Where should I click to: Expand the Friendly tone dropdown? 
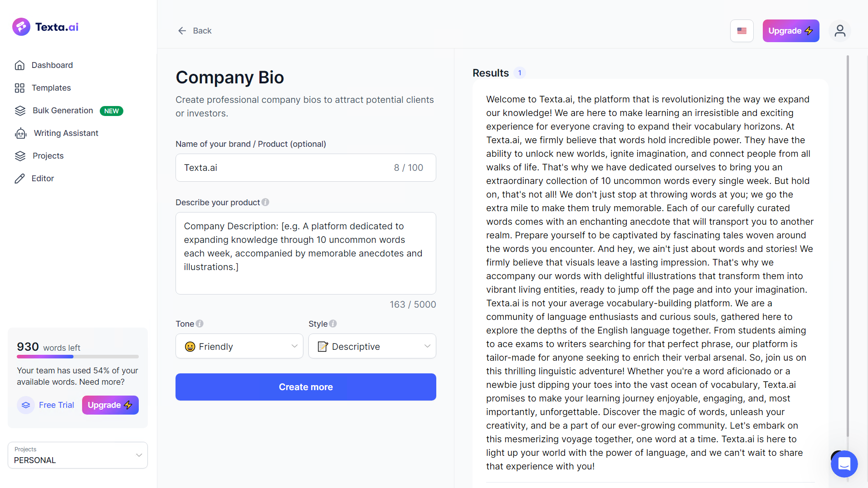click(x=239, y=347)
